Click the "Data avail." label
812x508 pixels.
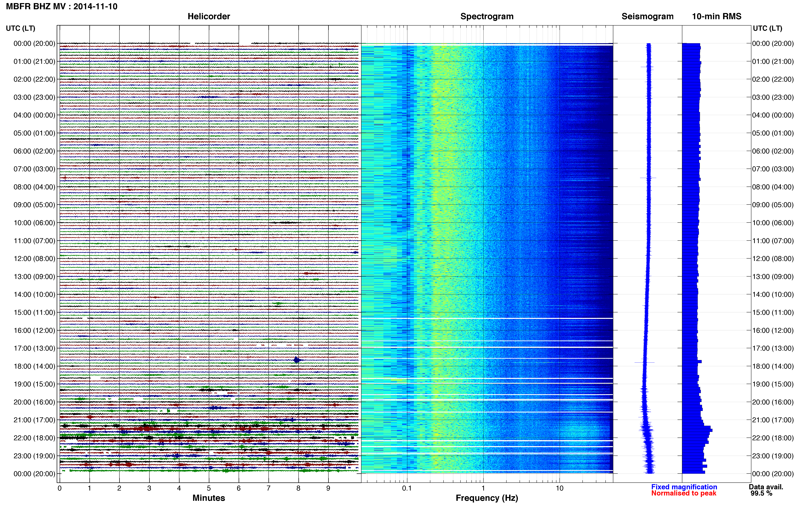point(766,487)
